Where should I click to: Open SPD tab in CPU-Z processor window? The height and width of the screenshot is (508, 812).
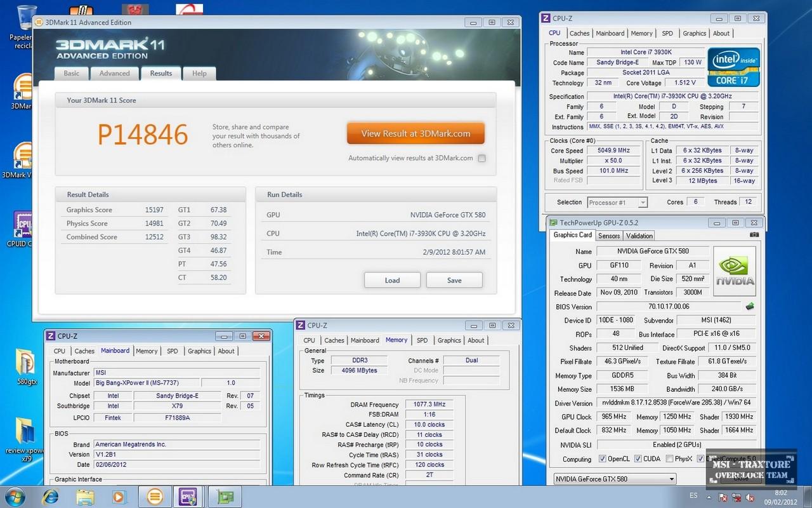coord(667,34)
